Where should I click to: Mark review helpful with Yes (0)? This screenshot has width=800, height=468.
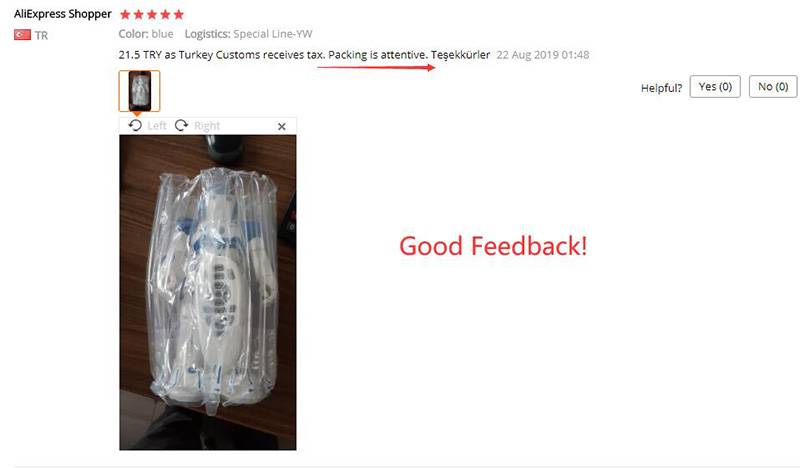pyautogui.click(x=715, y=86)
